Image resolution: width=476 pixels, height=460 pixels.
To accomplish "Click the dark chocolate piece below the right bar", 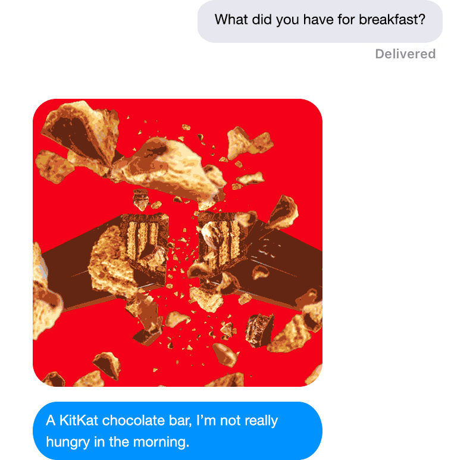I will pos(259,330).
